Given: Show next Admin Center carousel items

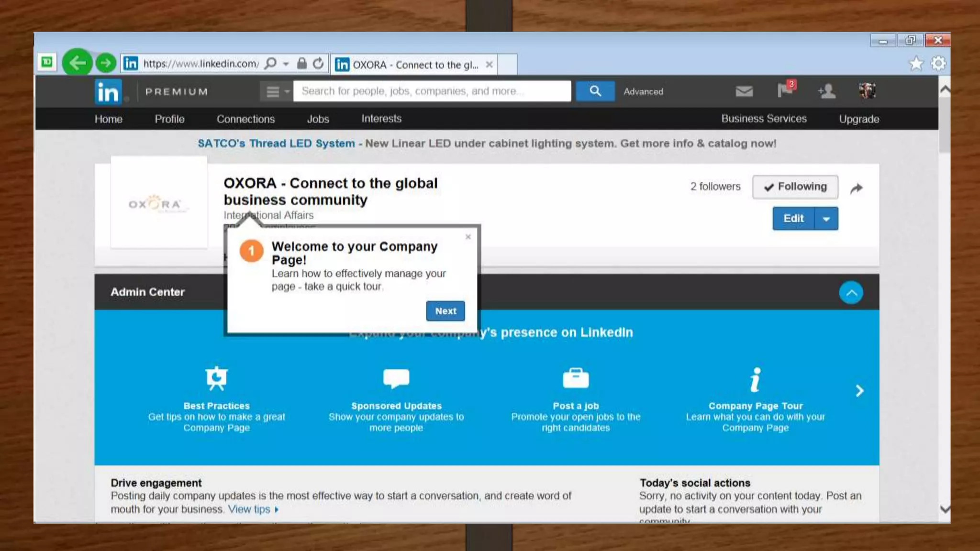Looking at the screenshot, I should tap(859, 391).
